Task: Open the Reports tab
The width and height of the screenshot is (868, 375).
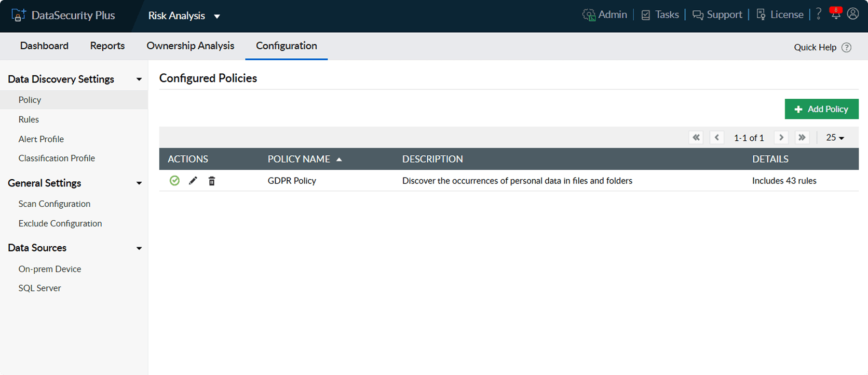Action: point(107,46)
